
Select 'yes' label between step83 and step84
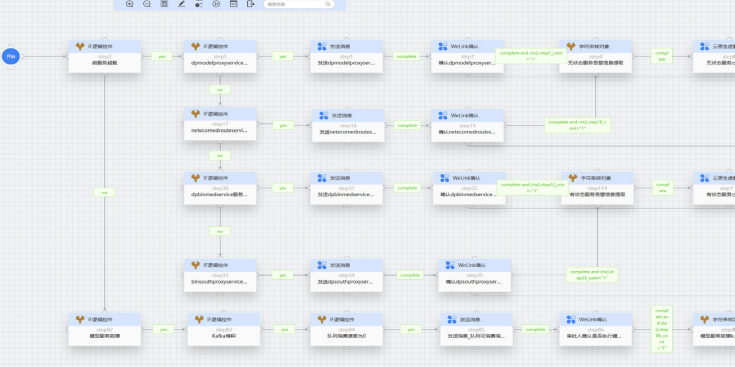point(285,330)
